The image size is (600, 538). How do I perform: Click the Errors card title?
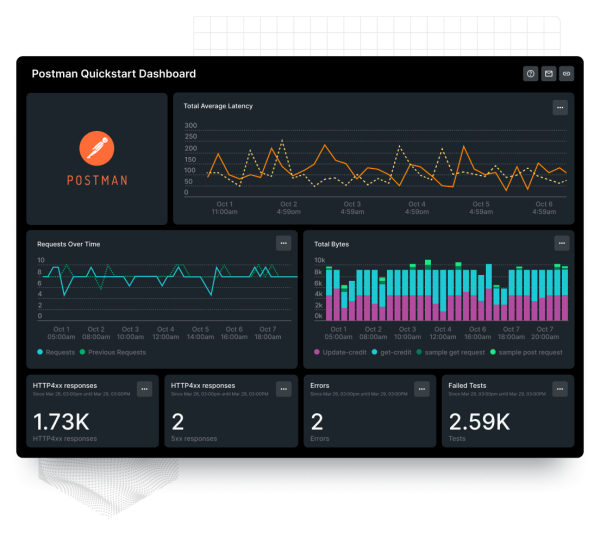pos(320,385)
